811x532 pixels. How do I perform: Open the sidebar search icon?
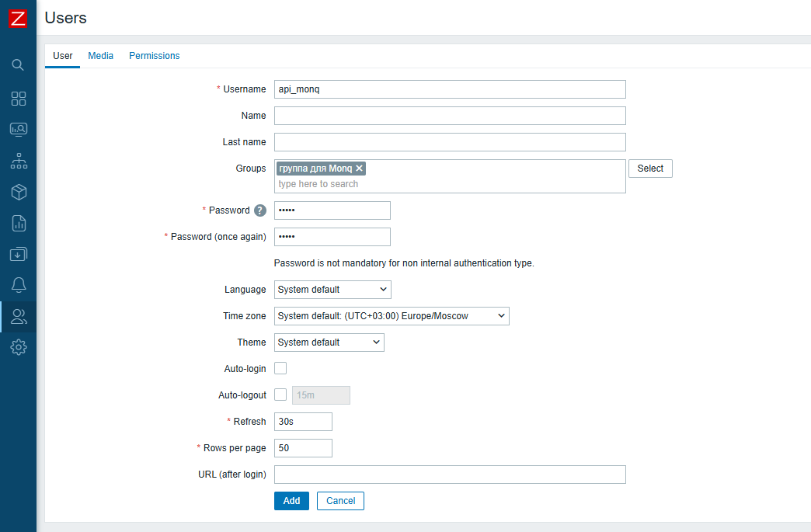click(18, 64)
